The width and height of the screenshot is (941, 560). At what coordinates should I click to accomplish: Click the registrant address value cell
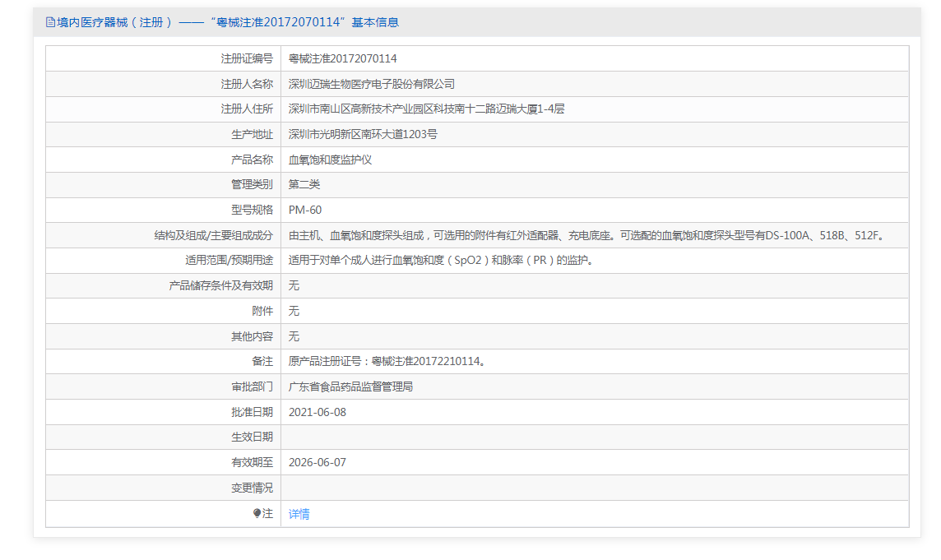426,109
